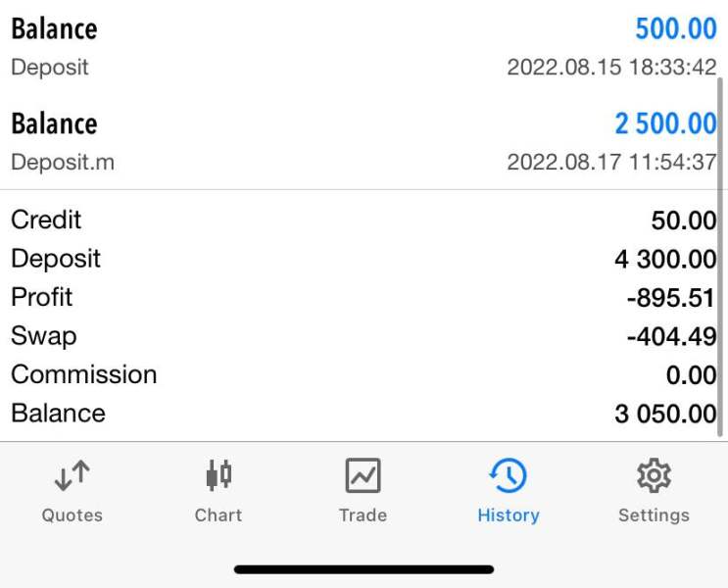Tap the History clock icon

tap(509, 475)
